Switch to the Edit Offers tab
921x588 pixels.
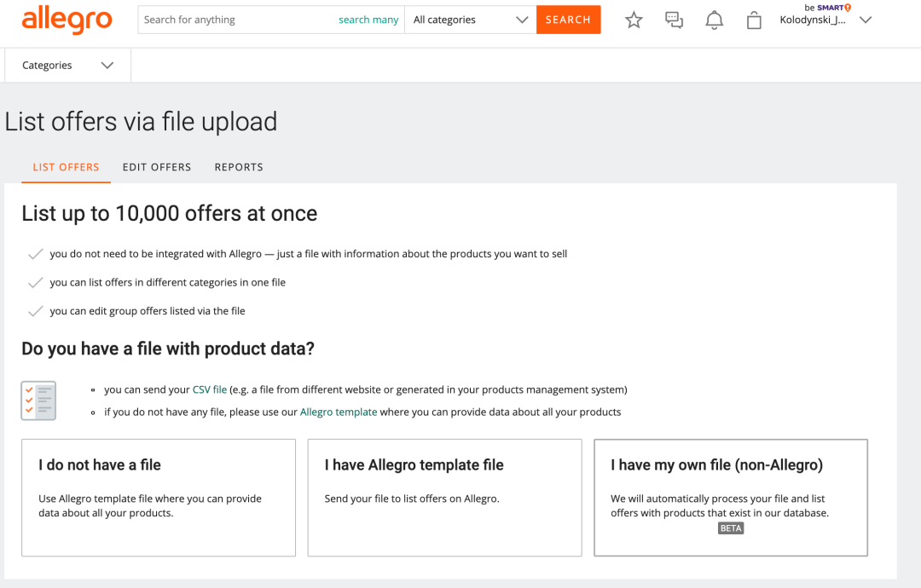pos(157,167)
